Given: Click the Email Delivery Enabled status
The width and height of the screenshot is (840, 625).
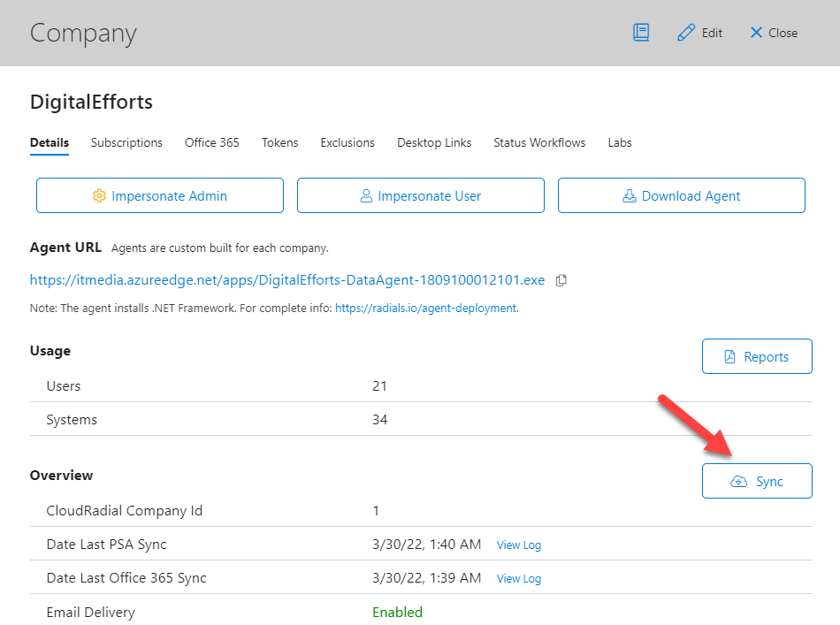Looking at the screenshot, I should point(398,612).
